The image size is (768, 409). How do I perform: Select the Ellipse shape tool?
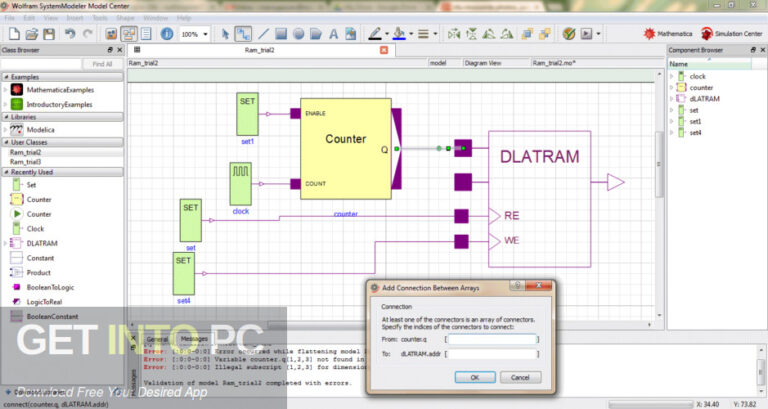(x=298, y=34)
